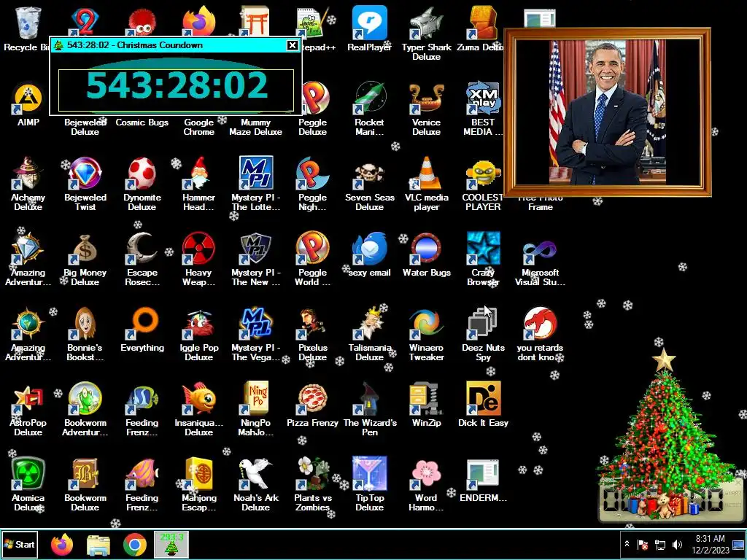747x560 pixels.
Task: Open Alchemy Deluxe wizard icon
Action: [28, 174]
